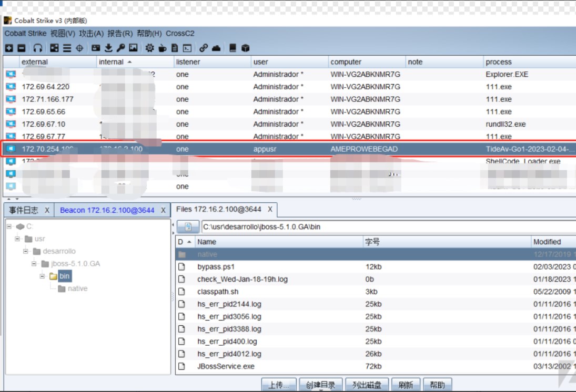Sort sessions by external column header

58,62
